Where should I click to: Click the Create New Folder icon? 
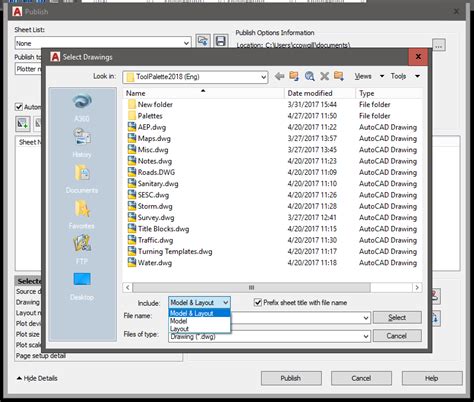click(x=339, y=76)
